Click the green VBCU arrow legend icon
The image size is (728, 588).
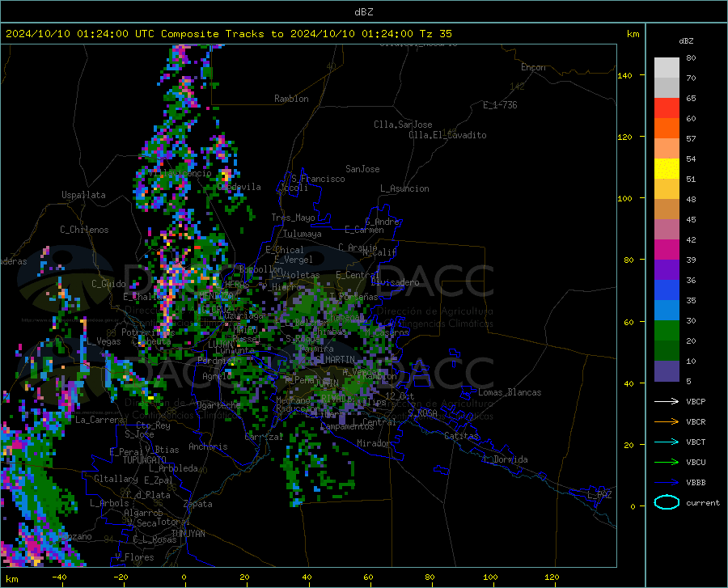667,463
